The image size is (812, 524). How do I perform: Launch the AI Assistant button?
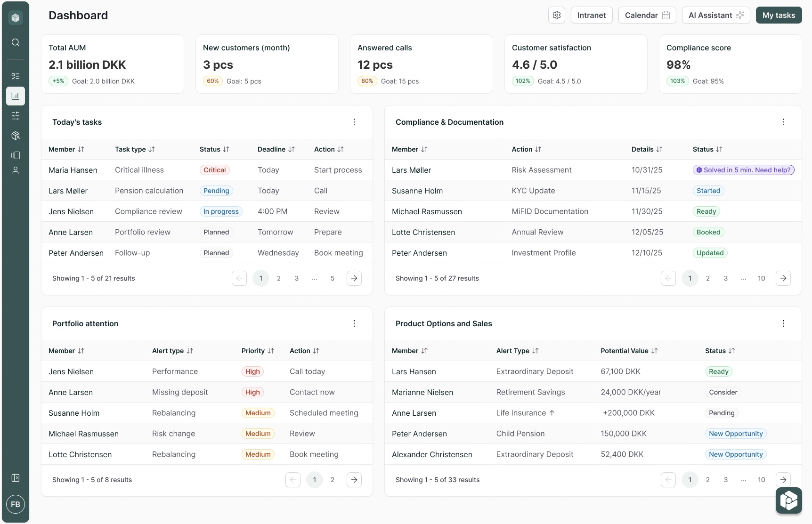pos(716,15)
